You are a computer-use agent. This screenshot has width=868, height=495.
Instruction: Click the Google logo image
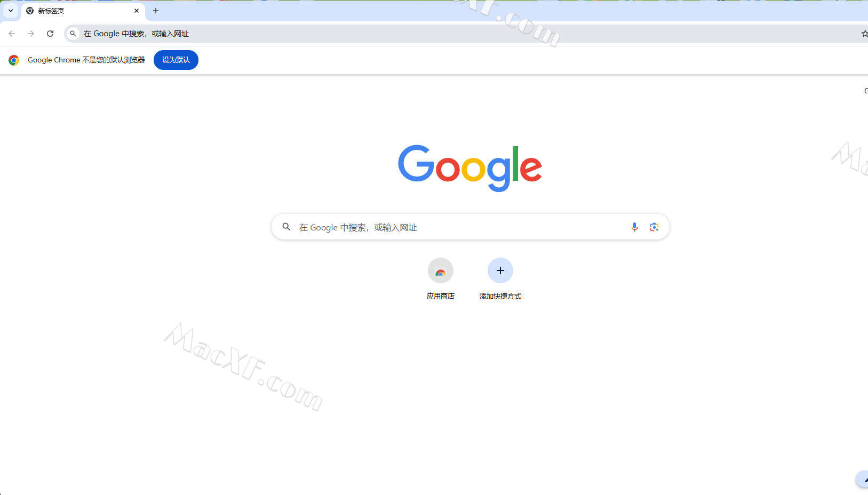coord(470,168)
